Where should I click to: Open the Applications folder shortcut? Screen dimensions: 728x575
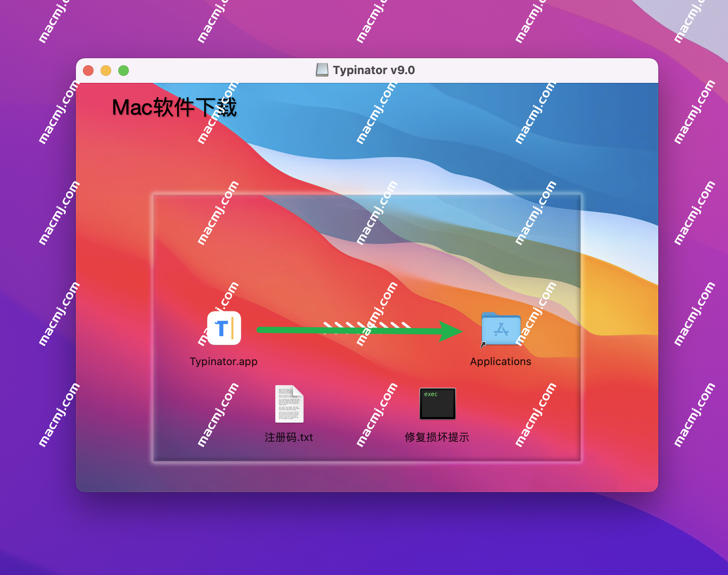pyautogui.click(x=501, y=329)
